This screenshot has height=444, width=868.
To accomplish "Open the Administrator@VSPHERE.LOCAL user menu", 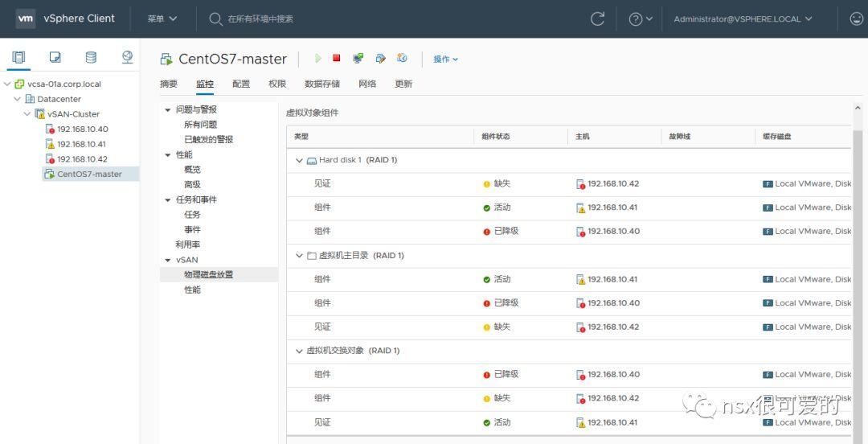I will pos(743,18).
